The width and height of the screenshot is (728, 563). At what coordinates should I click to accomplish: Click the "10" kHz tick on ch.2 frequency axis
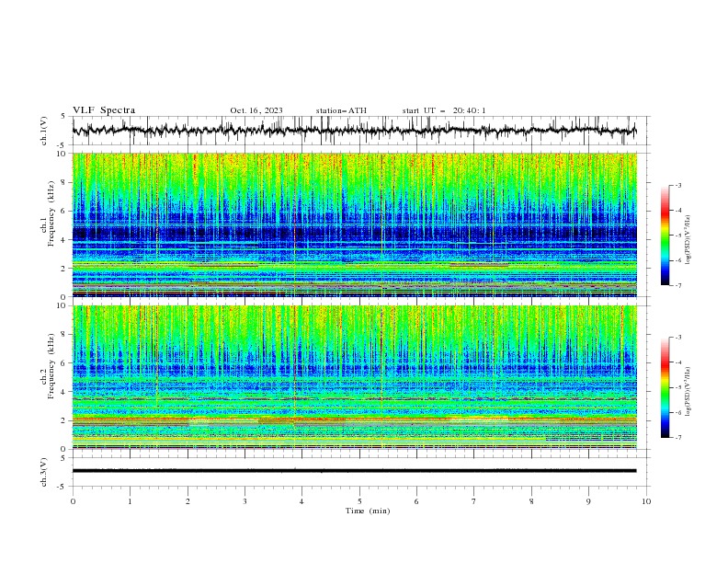(x=63, y=305)
